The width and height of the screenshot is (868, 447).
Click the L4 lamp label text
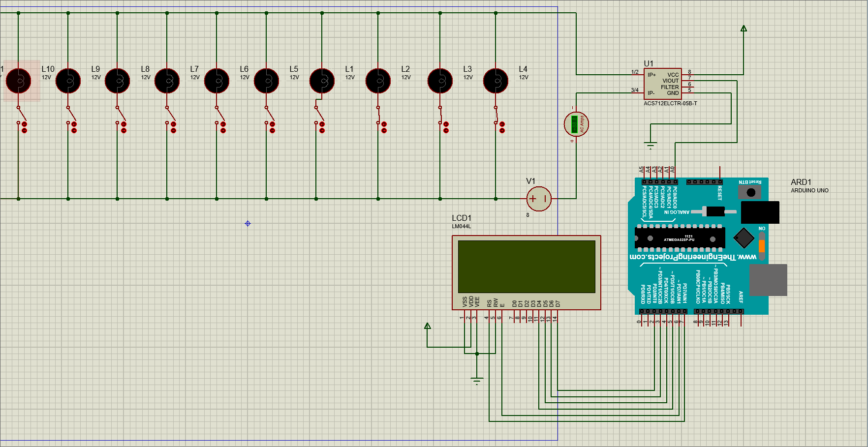coord(523,69)
